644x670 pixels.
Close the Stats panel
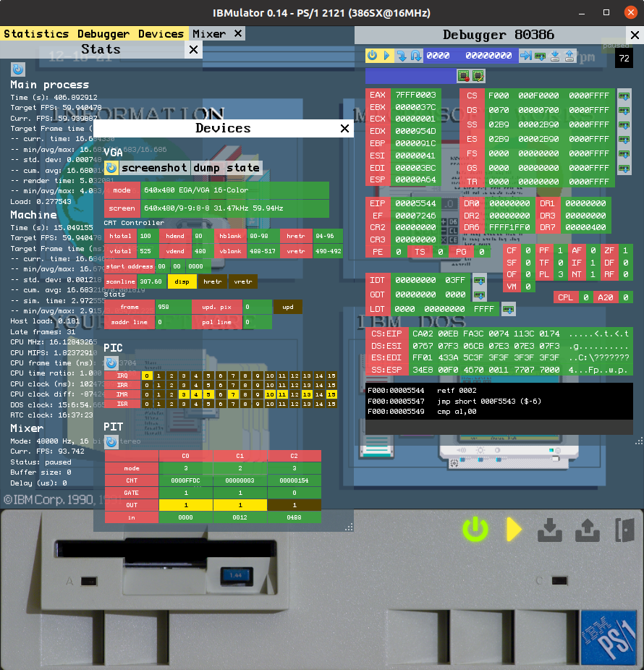coord(193,50)
